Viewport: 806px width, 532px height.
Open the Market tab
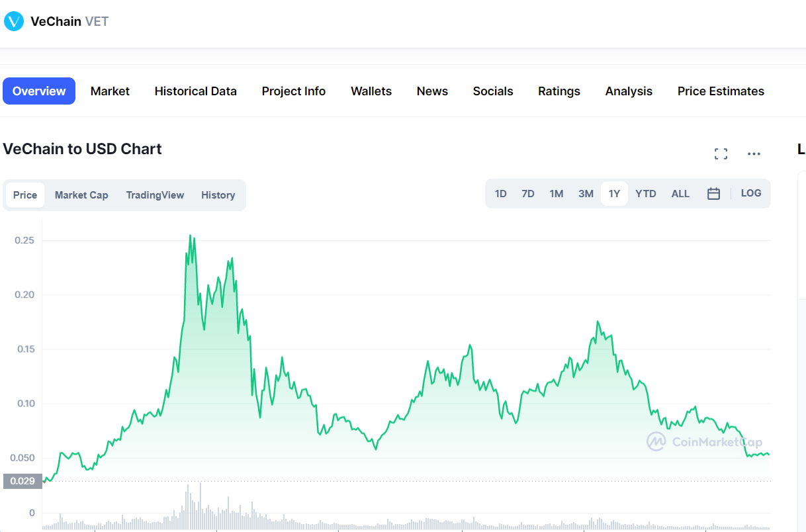110,91
